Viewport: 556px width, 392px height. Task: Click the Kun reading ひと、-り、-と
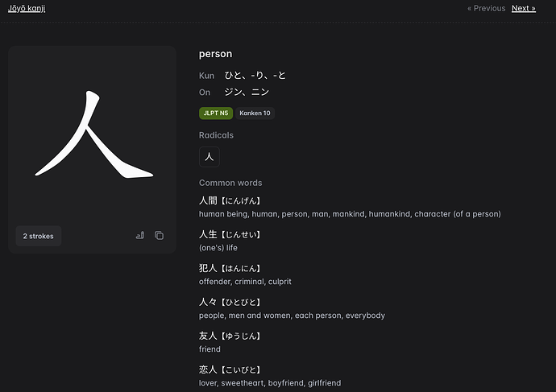(255, 76)
